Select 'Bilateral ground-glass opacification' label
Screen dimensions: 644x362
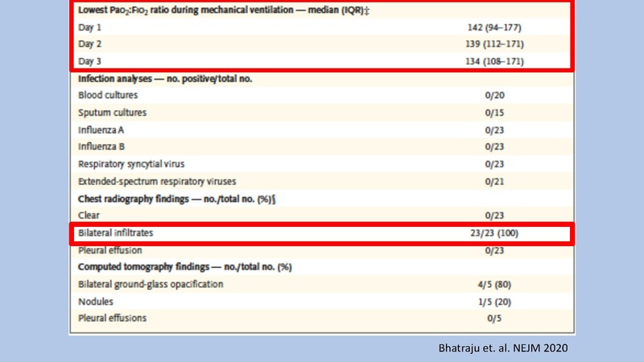pos(151,285)
